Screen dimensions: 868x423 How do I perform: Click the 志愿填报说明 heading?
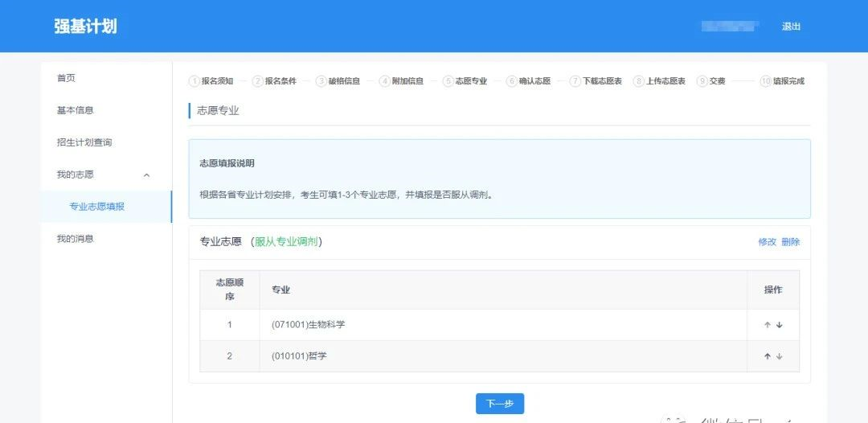pos(227,164)
